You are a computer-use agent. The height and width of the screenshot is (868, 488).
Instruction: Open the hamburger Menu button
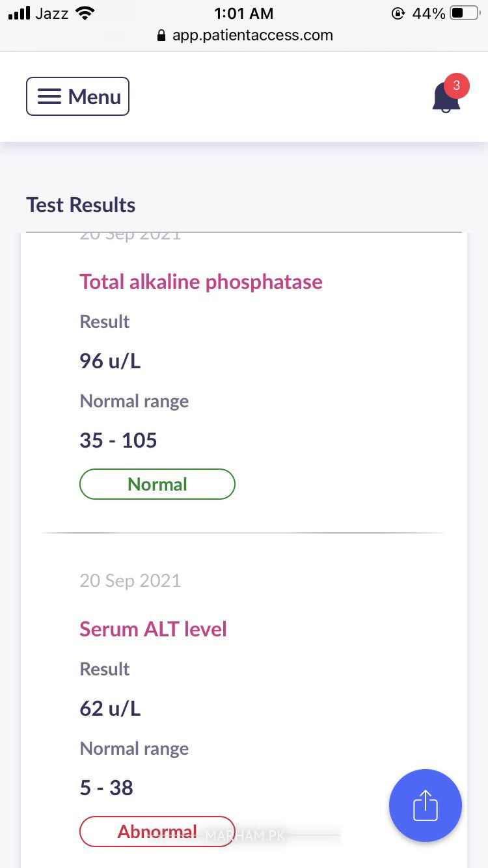pyautogui.click(x=77, y=96)
